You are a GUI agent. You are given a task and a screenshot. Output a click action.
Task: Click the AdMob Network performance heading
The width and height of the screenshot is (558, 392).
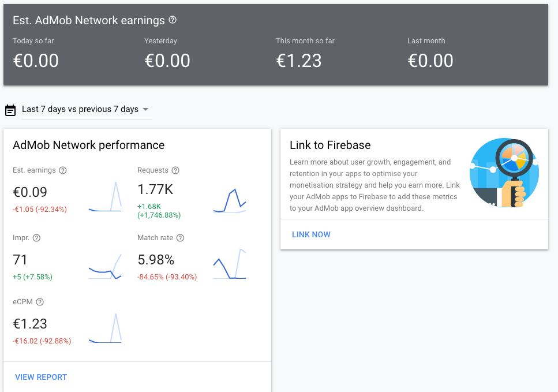[89, 145]
